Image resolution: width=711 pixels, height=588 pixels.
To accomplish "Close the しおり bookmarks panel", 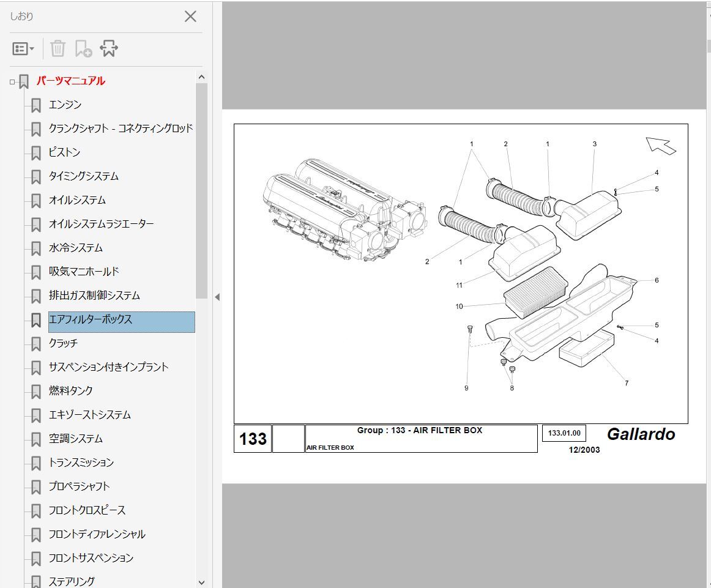I will point(190,17).
